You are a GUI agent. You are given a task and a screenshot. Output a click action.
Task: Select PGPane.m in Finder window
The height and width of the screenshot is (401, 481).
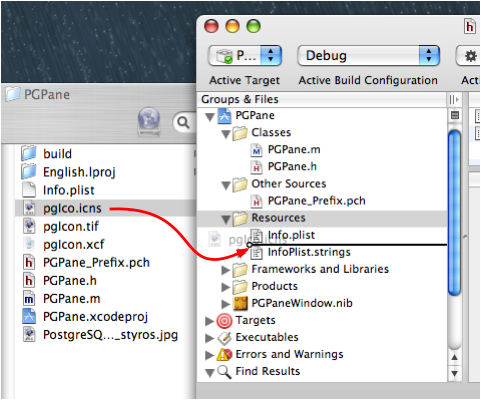coord(72,298)
